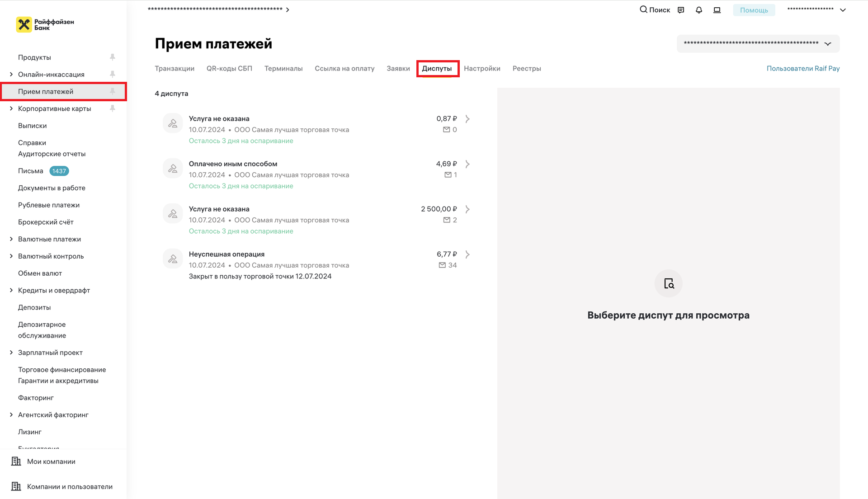Open the search magnifier icon
Viewport: 868px width, 499px height.
click(x=643, y=9)
